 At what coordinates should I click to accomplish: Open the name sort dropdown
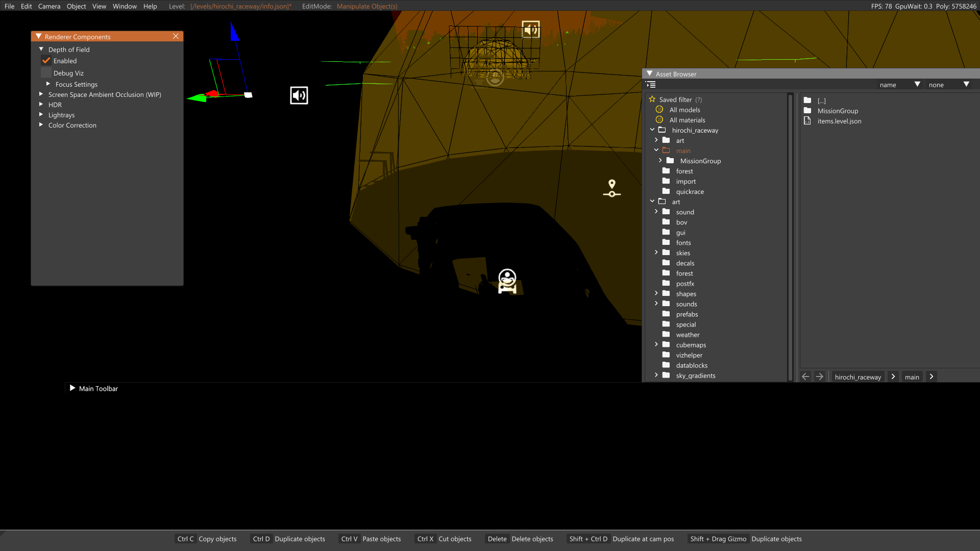900,85
